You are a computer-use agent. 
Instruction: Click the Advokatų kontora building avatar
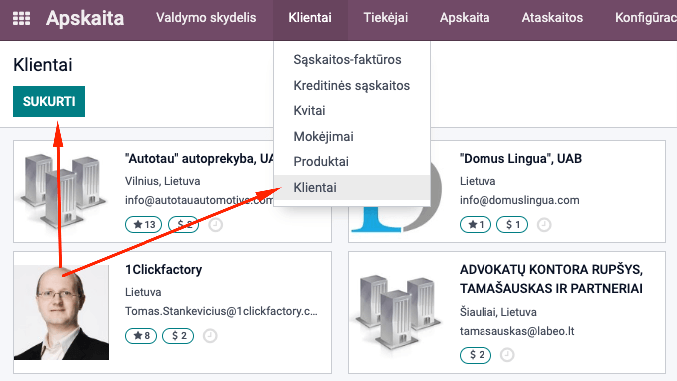(397, 314)
